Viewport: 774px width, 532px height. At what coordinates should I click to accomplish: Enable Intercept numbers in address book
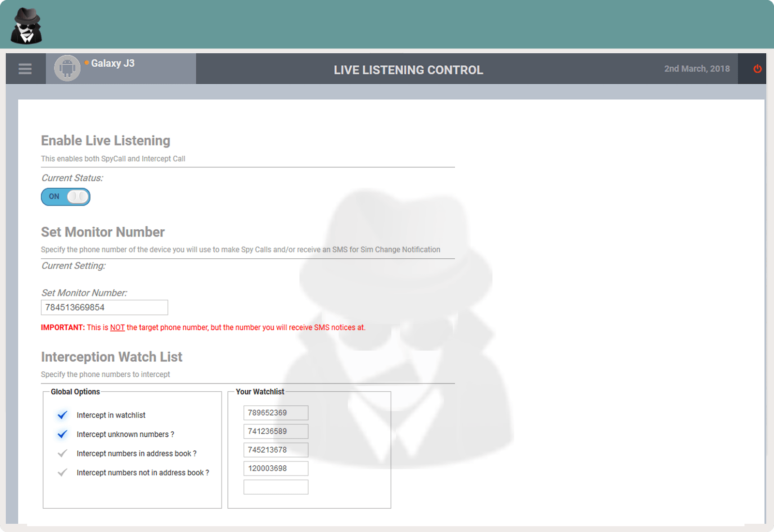coord(62,454)
